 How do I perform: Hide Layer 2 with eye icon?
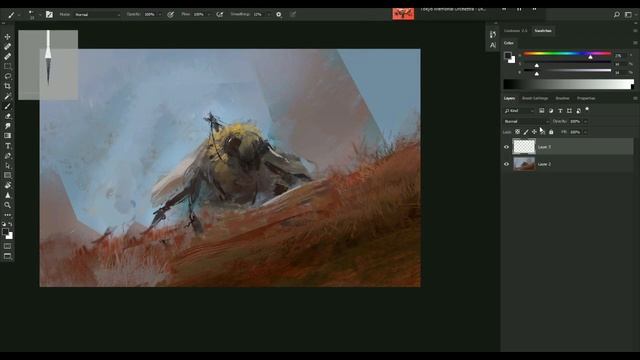[507, 164]
